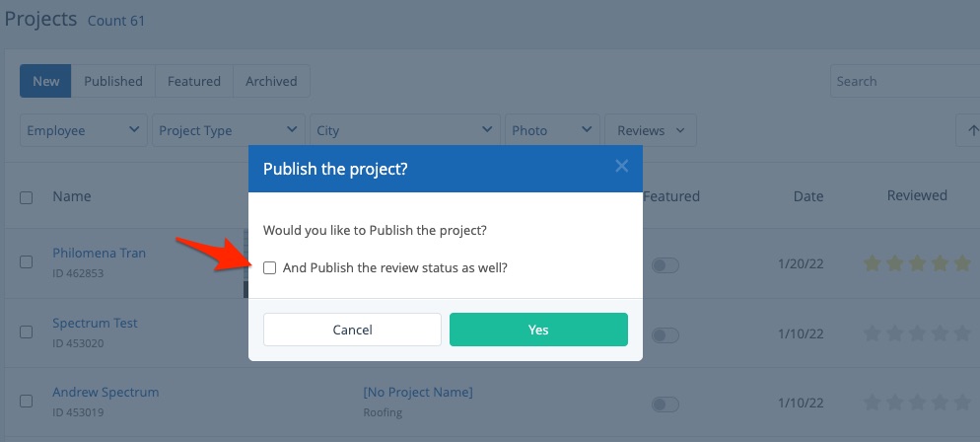Click the Cancel button in the dialog
The width and height of the screenshot is (980, 442).
click(x=352, y=330)
